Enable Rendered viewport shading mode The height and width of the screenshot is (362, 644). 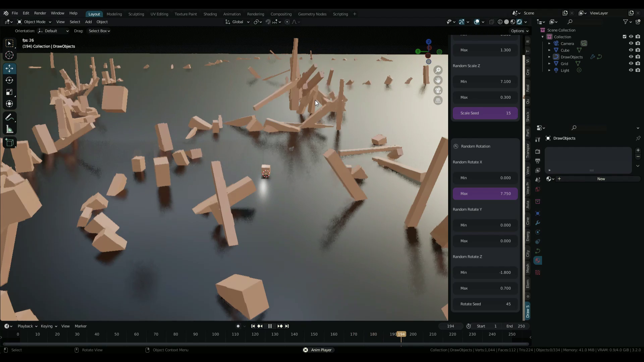click(520, 21)
